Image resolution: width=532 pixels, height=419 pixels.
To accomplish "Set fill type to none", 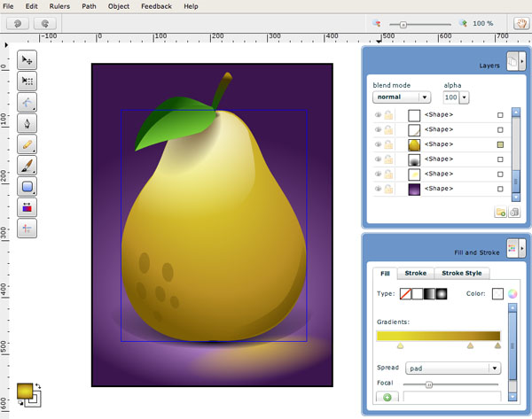I will pos(406,294).
